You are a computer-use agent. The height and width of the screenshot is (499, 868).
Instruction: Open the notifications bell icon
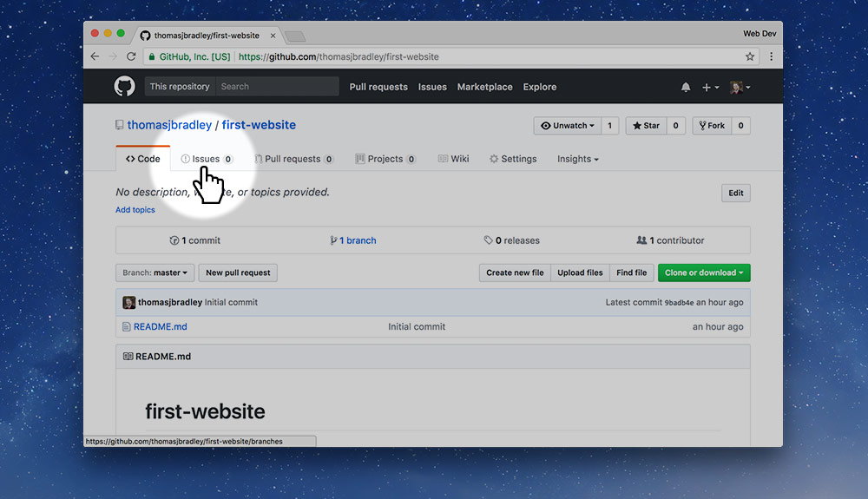(x=686, y=87)
